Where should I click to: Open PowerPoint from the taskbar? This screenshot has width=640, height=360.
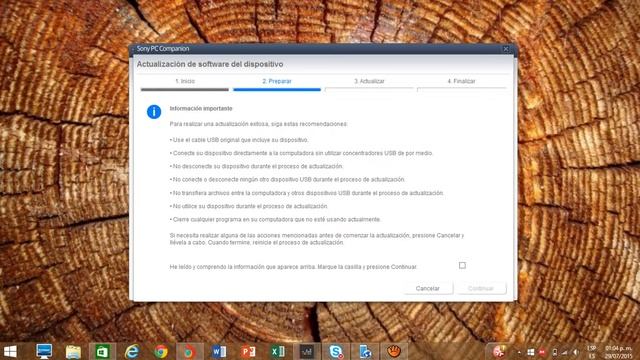tap(248, 351)
